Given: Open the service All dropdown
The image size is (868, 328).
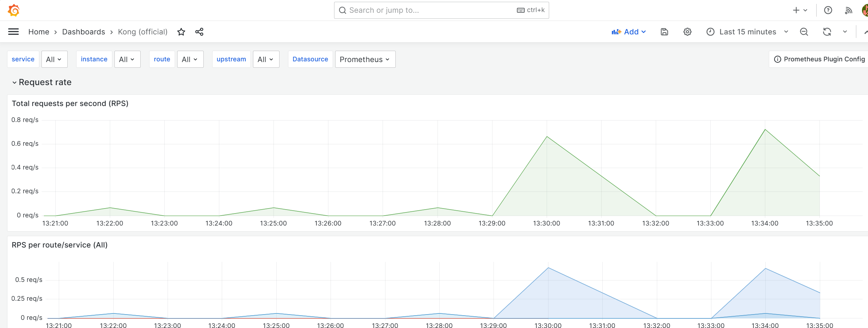Looking at the screenshot, I should (54, 59).
